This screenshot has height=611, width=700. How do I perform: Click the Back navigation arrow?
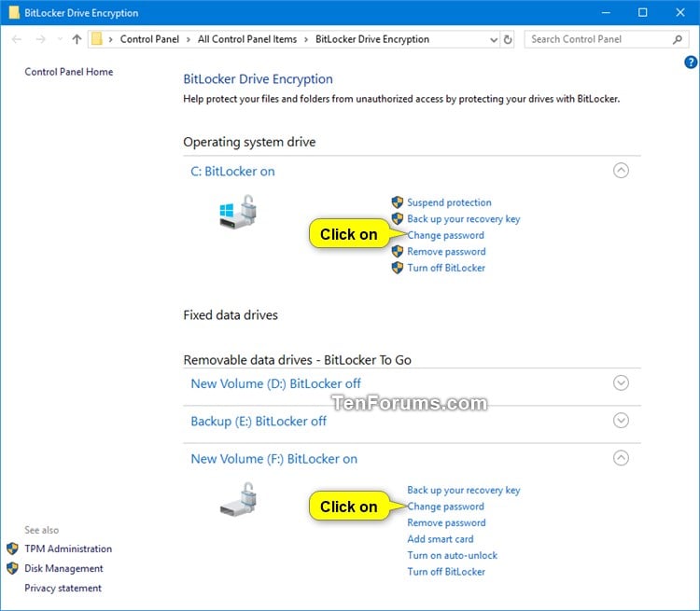(17, 39)
